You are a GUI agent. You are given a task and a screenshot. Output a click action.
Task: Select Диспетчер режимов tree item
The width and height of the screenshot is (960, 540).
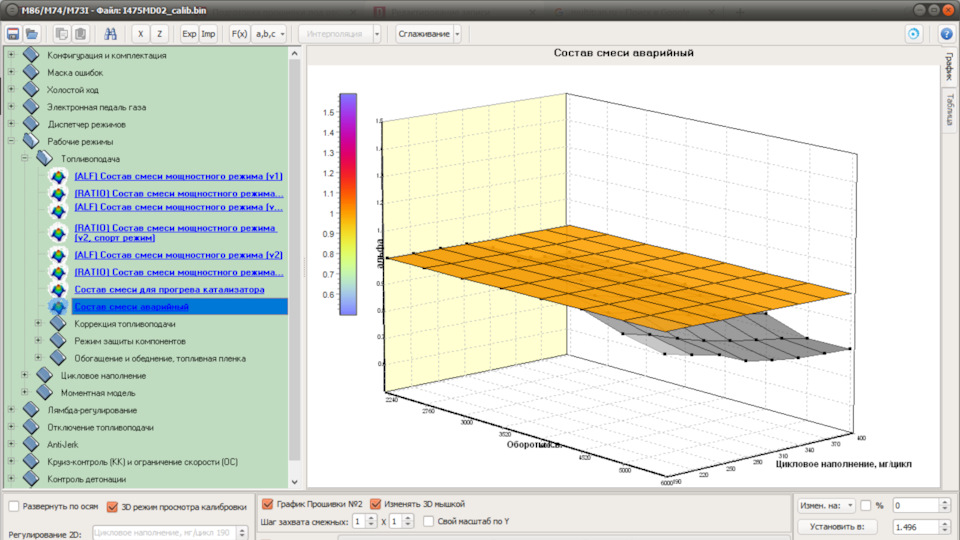(x=86, y=124)
